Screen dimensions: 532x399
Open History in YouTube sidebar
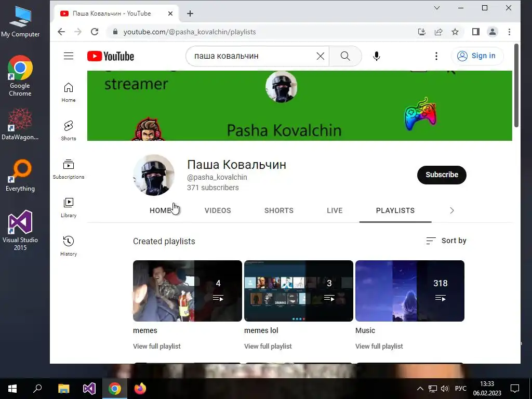(x=69, y=246)
